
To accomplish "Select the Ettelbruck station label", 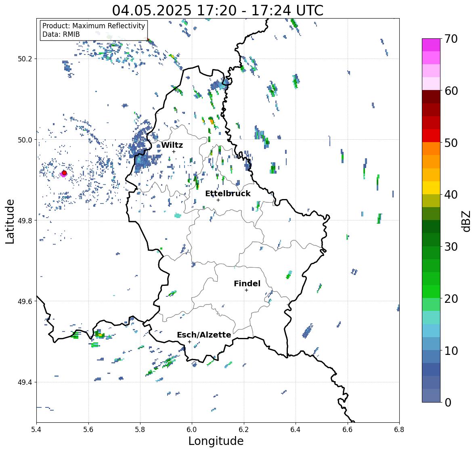I will tap(228, 194).
